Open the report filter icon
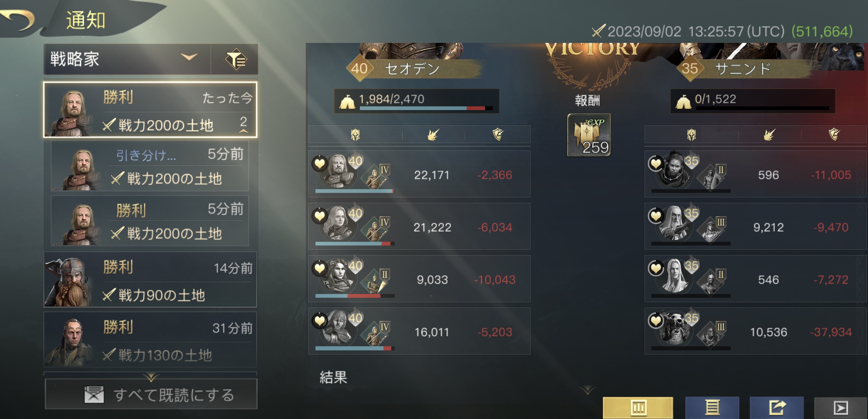Screen dimensions: 868x419 click(236, 59)
